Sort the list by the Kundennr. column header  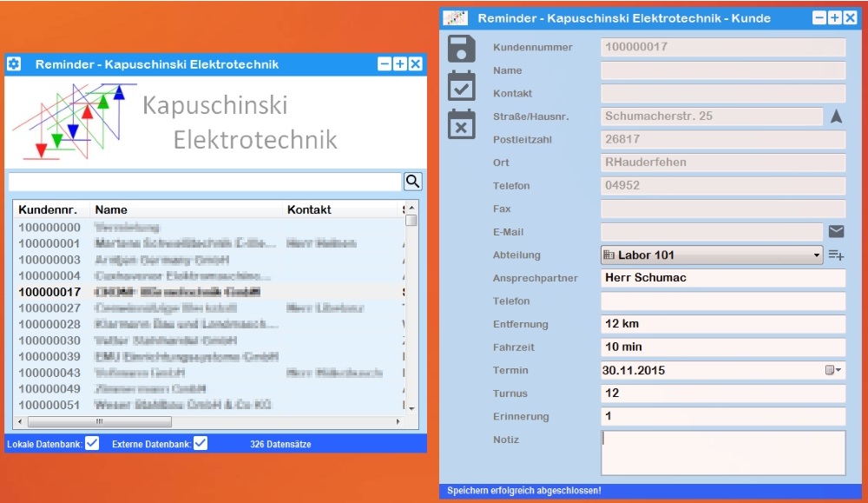click(49, 209)
